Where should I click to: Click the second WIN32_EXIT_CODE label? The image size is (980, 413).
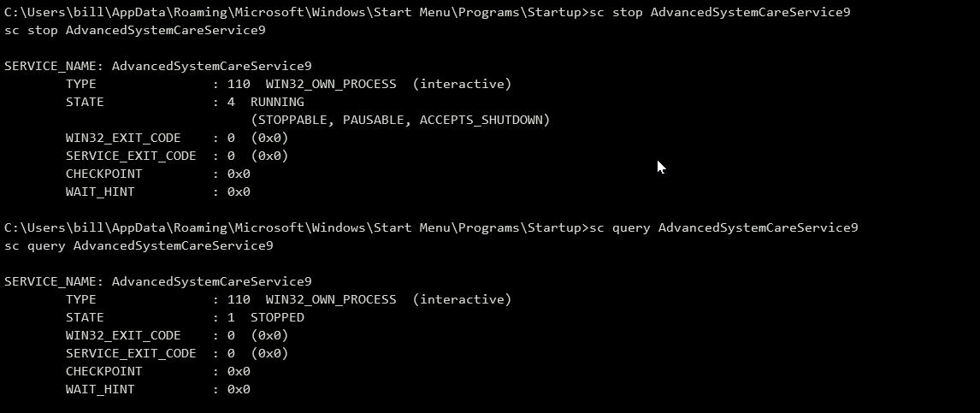point(123,335)
